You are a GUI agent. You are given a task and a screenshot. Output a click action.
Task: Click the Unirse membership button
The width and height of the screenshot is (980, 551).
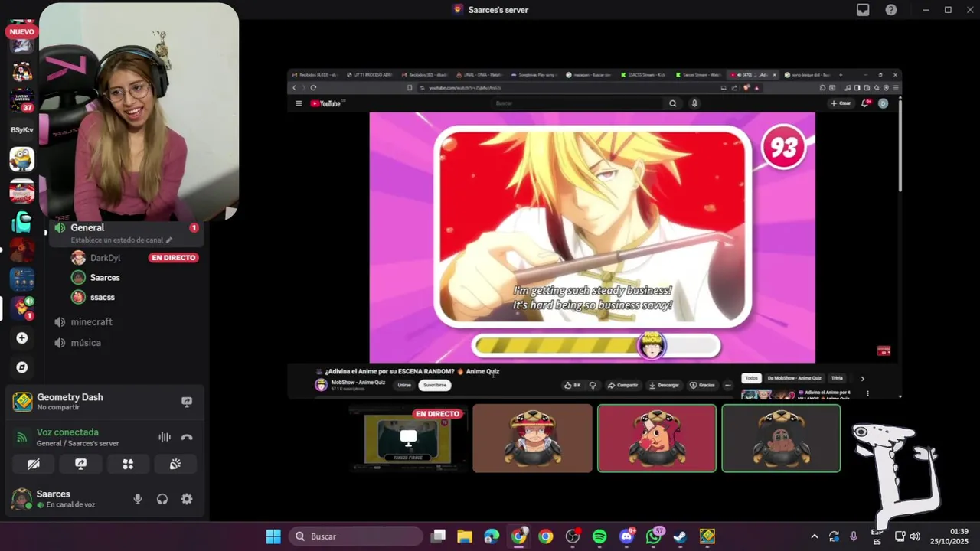[x=404, y=385]
